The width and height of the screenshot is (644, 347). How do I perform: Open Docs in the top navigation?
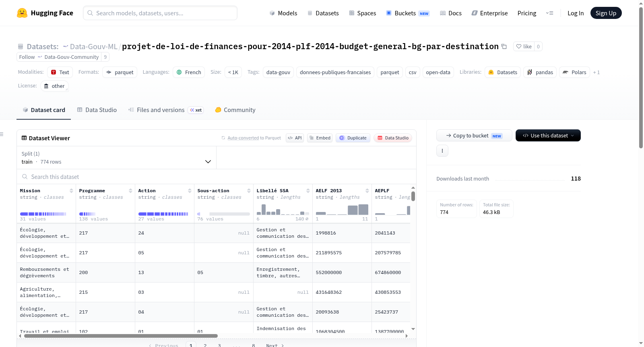tap(451, 13)
